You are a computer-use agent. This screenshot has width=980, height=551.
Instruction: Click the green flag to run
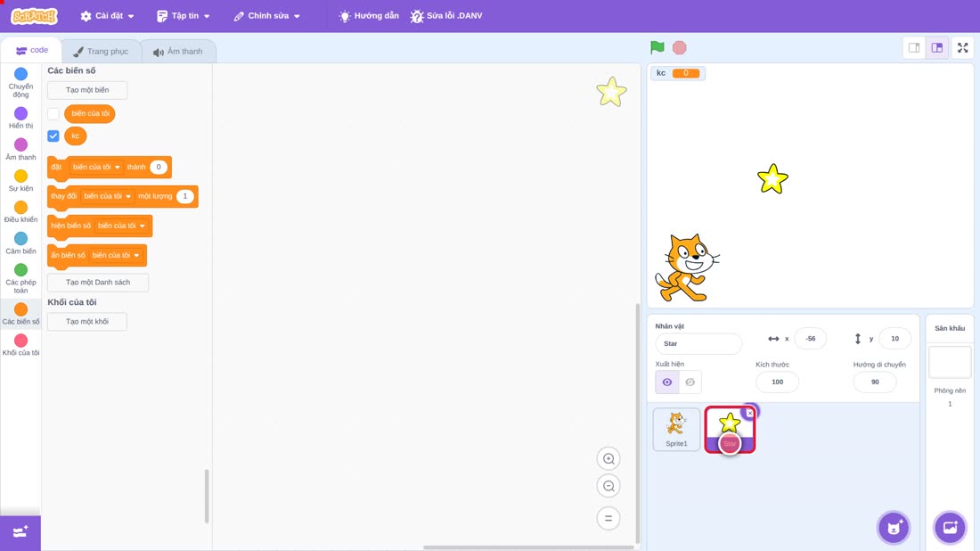tap(657, 47)
